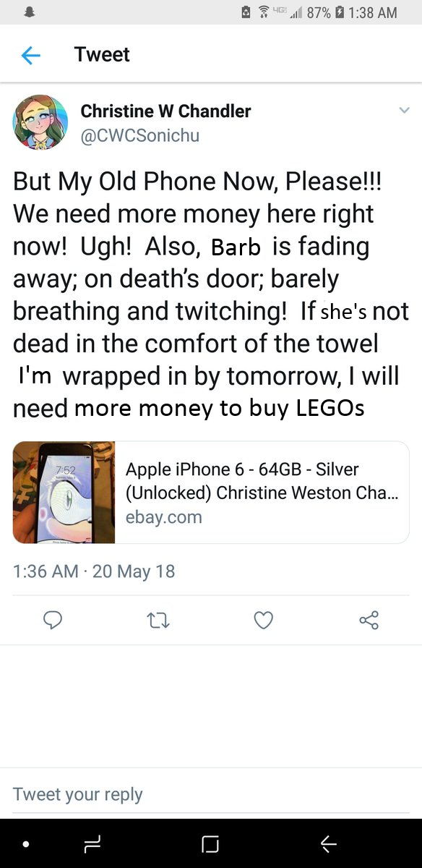Open Christine W Chandler profile avatar

(40, 123)
